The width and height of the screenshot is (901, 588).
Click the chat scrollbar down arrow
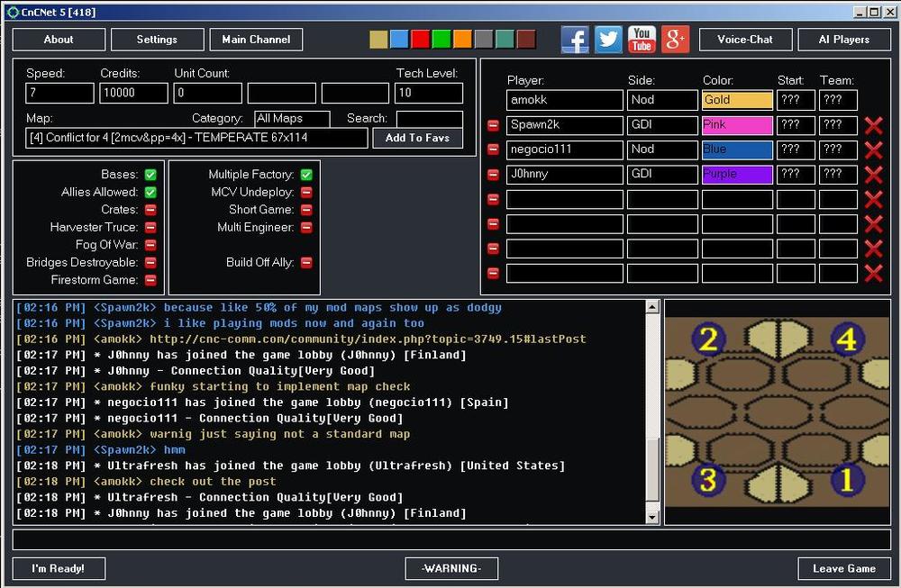point(652,517)
